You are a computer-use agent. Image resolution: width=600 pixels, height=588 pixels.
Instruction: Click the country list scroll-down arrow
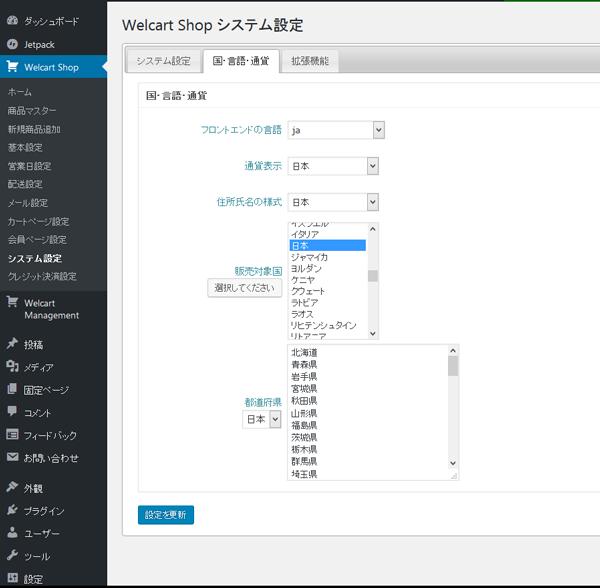(373, 334)
